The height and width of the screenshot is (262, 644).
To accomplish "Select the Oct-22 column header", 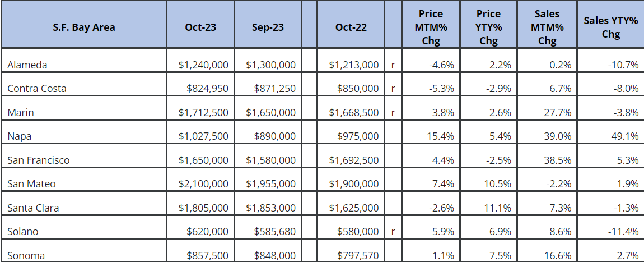I will tap(351, 27).
